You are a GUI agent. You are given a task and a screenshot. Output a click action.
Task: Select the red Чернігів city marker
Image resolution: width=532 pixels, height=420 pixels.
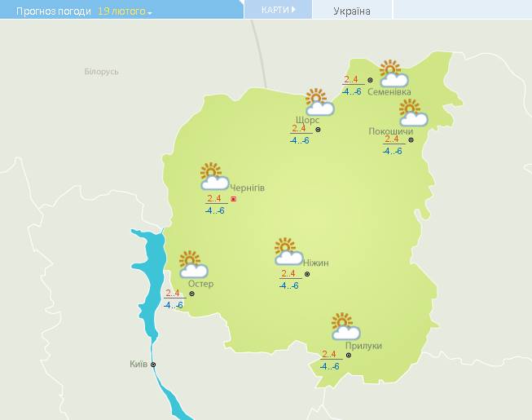point(234,199)
